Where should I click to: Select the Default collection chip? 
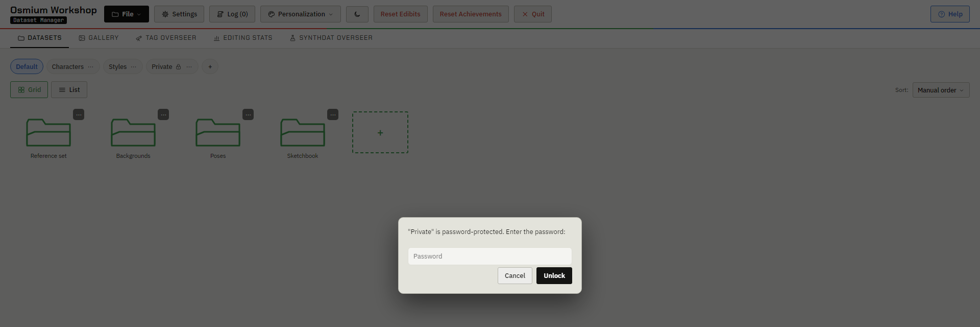27,66
